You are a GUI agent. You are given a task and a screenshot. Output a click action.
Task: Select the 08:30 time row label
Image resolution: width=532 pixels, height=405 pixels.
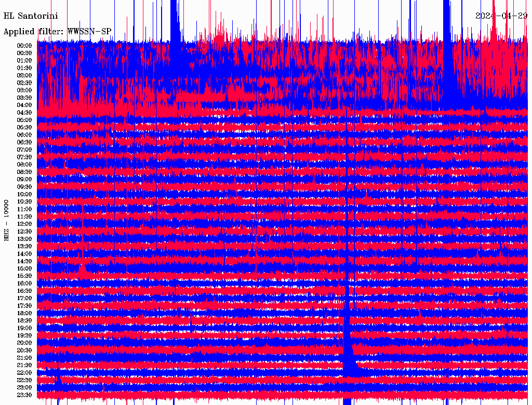pos(24,172)
